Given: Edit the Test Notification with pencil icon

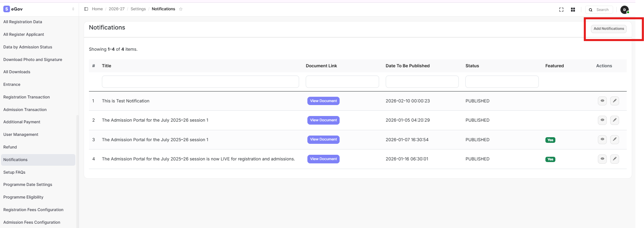Looking at the screenshot, I should 614,101.
